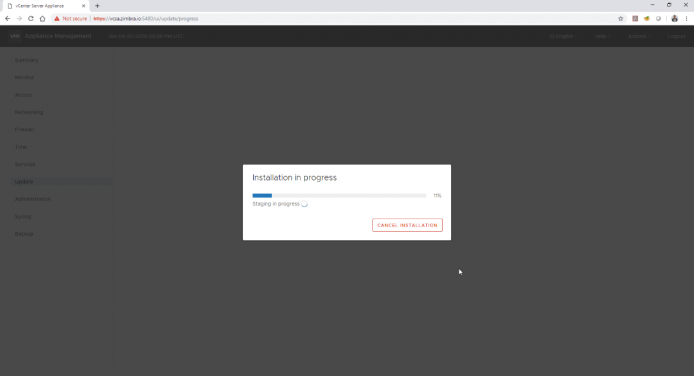The width and height of the screenshot is (694, 376).
Task: Click the Cancel Installation button
Action: coord(407,225)
